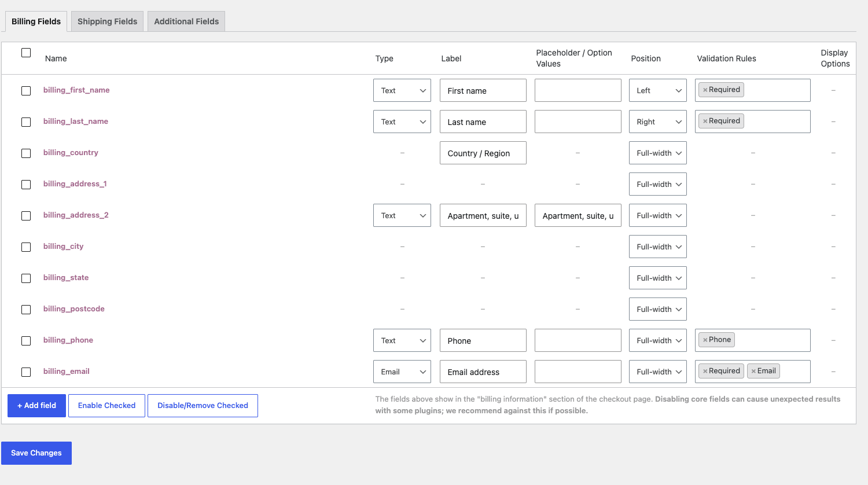Screen dimensions: 868x485
Task: Open position dropdown for billing_address_2
Action: coord(658,215)
